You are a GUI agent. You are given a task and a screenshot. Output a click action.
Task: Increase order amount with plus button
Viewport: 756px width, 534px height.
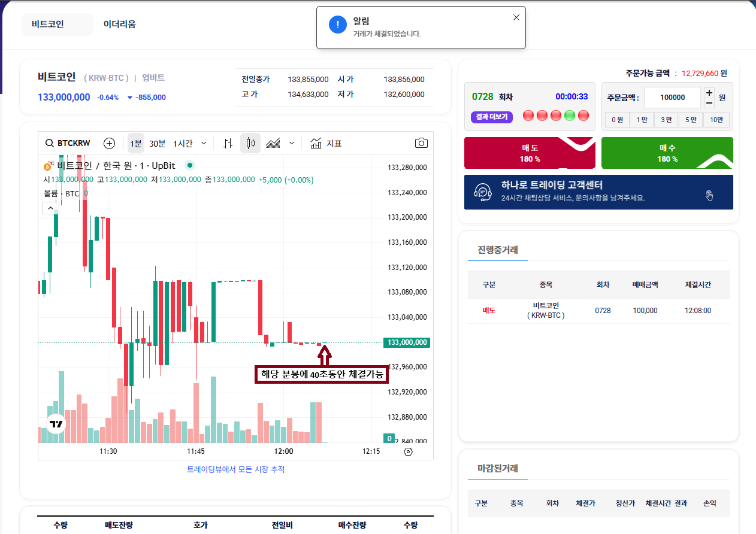(x=709, y=93)
